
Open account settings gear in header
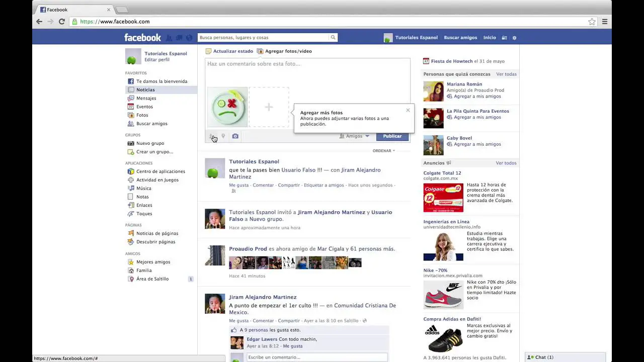514,38
